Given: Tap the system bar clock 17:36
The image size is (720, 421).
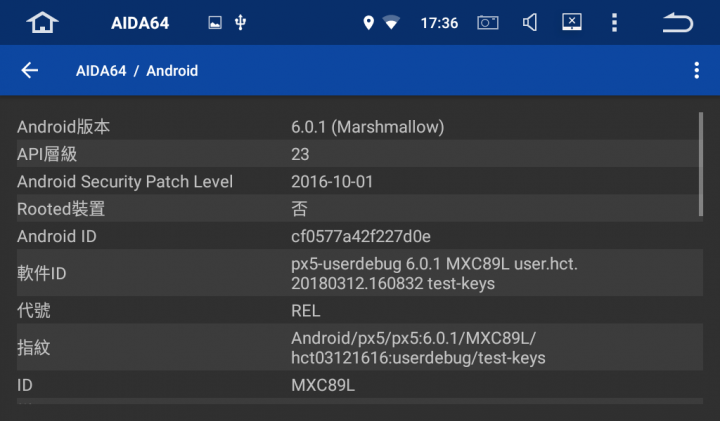Looking at the screenshot, I should point(439,23).
